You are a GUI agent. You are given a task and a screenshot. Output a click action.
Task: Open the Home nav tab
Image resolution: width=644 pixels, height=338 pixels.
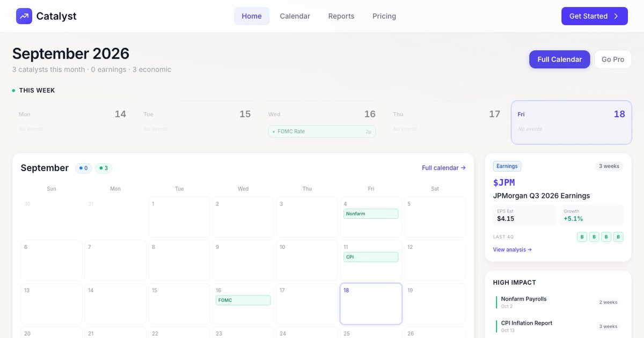(252, 16)
